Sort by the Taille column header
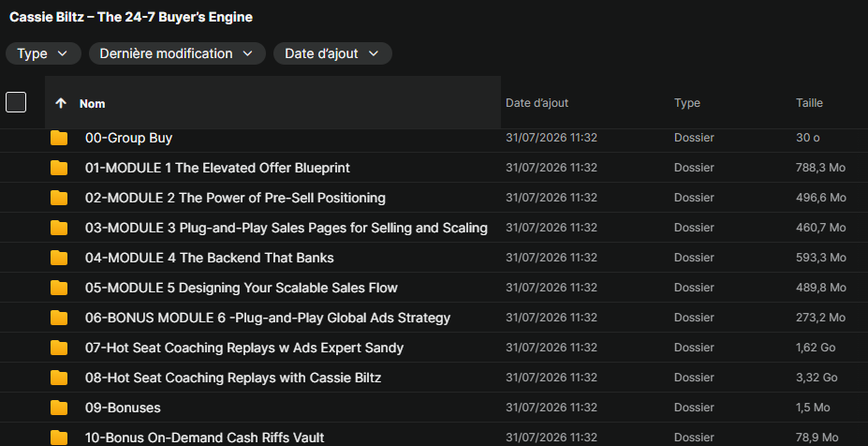This screenshot has width=868, height=446. tap(809, 103)
